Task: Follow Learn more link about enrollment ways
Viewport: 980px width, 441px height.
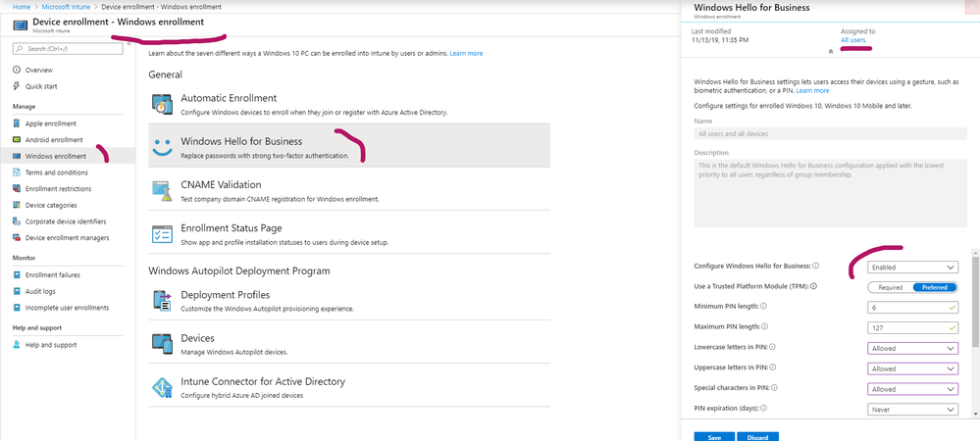Action: coord(466,53)
